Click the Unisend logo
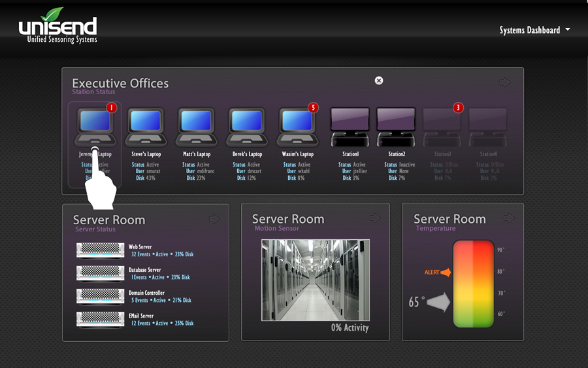The height and width of the screenshot is (368, 588). [58, 27]
